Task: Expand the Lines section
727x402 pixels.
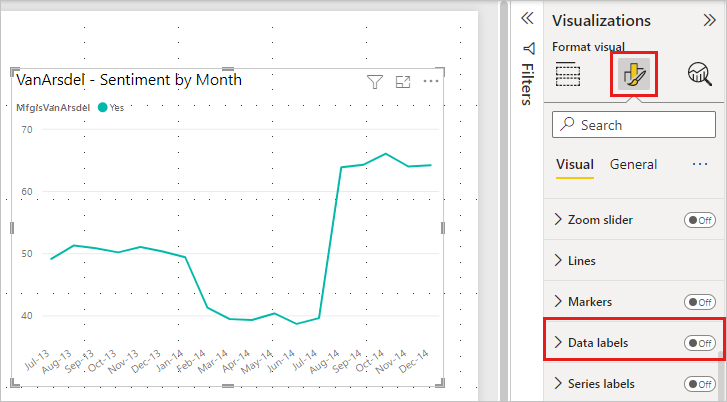Action: (558, 261)
